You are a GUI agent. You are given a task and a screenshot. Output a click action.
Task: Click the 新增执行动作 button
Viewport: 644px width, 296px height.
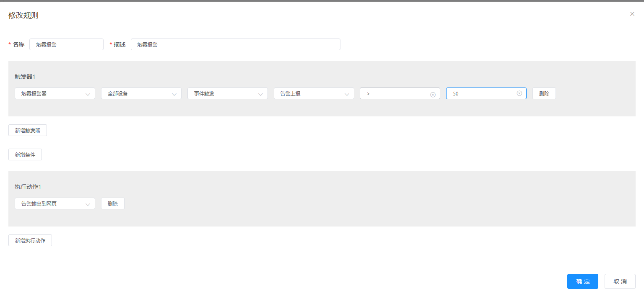point(30,240)
